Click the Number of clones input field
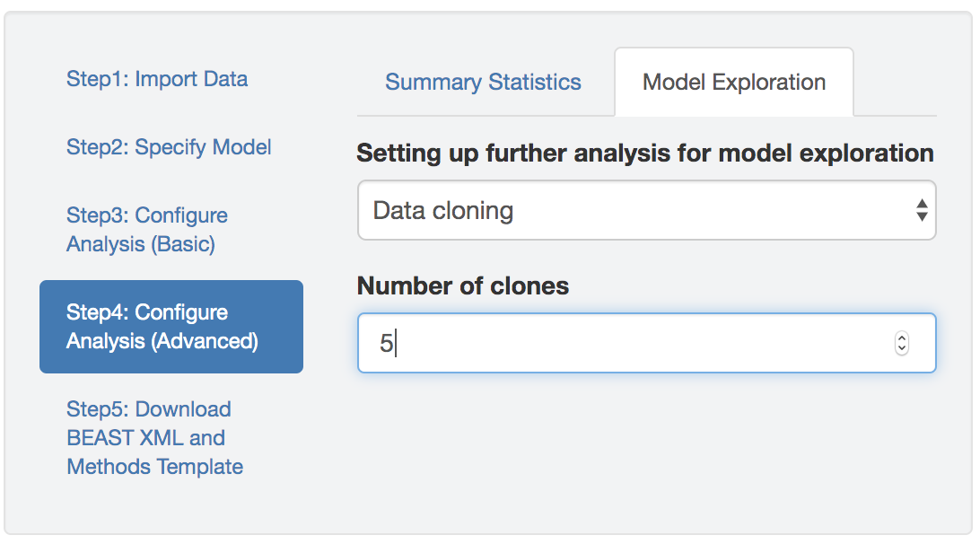Image resolution: width=980 pixels, height=544 pixels. point(628,343)
